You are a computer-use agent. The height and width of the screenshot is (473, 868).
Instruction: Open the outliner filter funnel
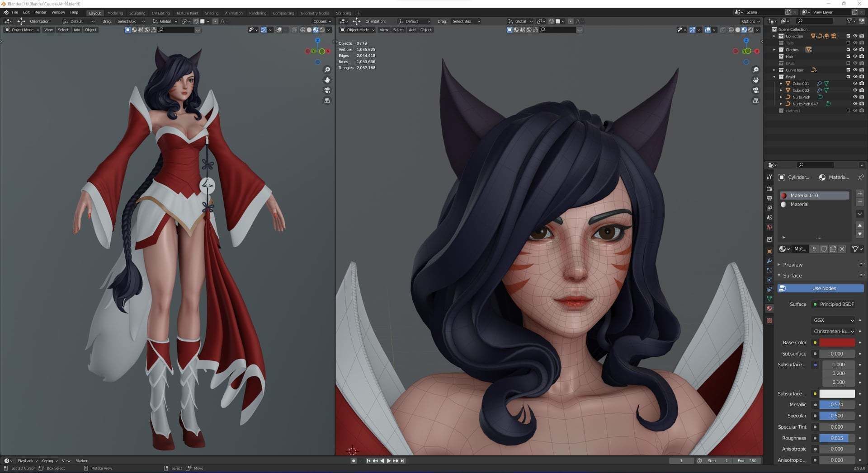pyautogui.click(x=850, y=21)
